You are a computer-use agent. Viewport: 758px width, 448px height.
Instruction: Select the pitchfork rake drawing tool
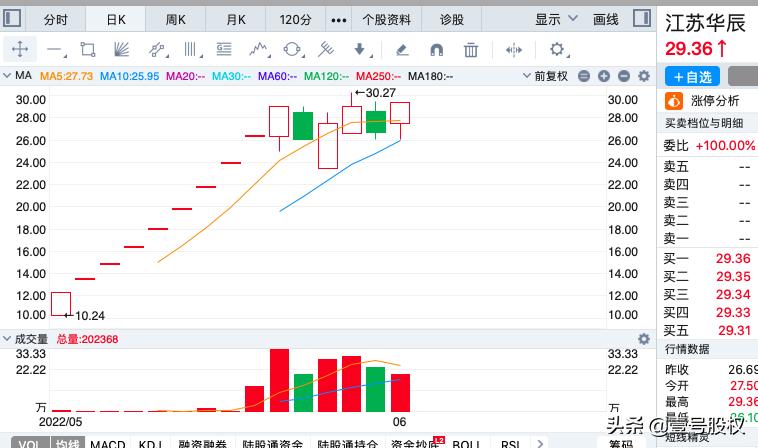click(326, 49)
